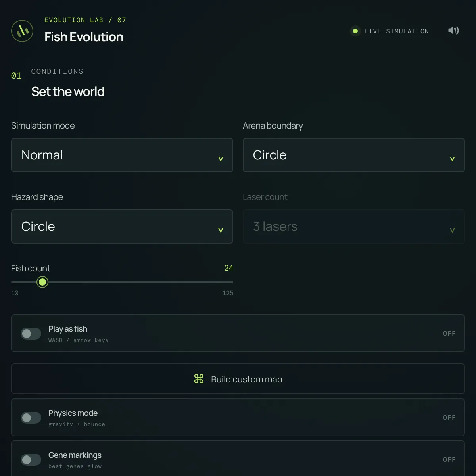476x476 pixels.
Task: Open the Hazard shape Circle dropdown
Action: tap(122, 226)
